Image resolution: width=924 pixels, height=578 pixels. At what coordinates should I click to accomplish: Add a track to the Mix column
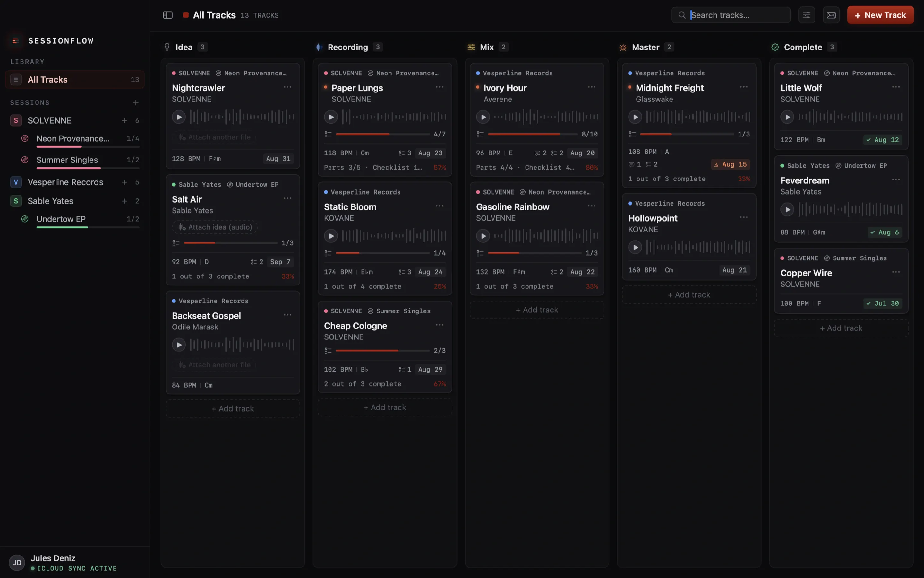[x=537, y=310]
